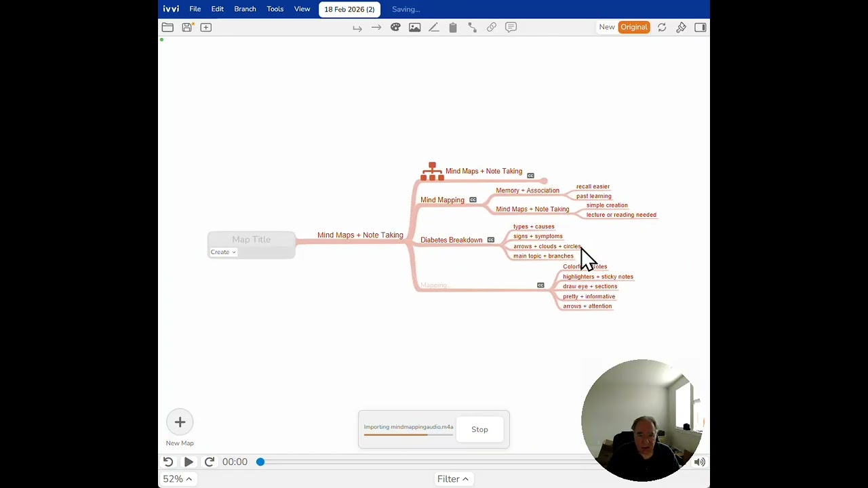Click caption icon on faded Mapping branch
The height and width of the screenshot is (488, 868).
tap(540, 285)
